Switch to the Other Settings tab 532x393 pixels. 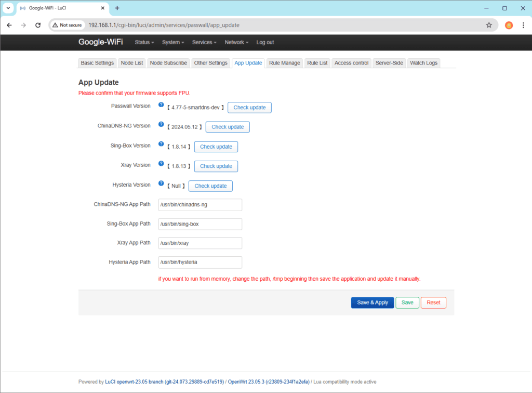pyautogui.click(x=210, y=63)
